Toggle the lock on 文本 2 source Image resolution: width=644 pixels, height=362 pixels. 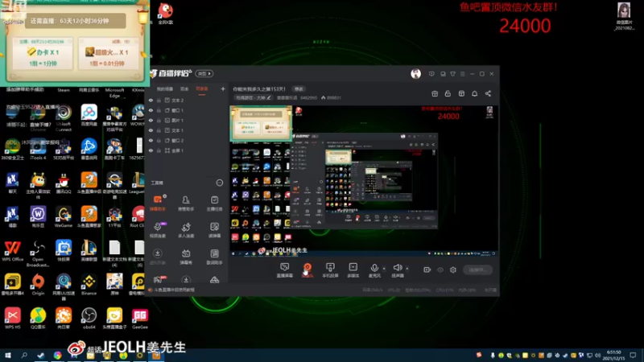coord(159,100)
